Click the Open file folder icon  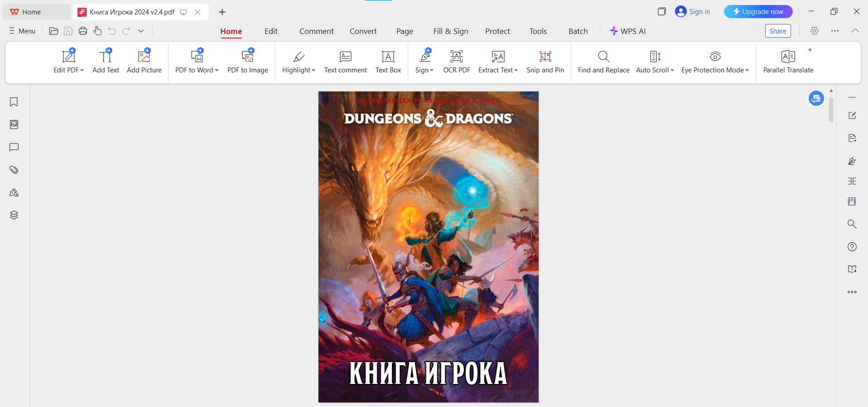click(x=54, y=31)
